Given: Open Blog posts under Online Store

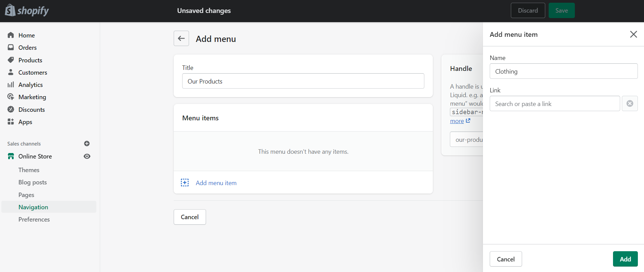Looking at the screenshot, I should (x=33, y=182).
